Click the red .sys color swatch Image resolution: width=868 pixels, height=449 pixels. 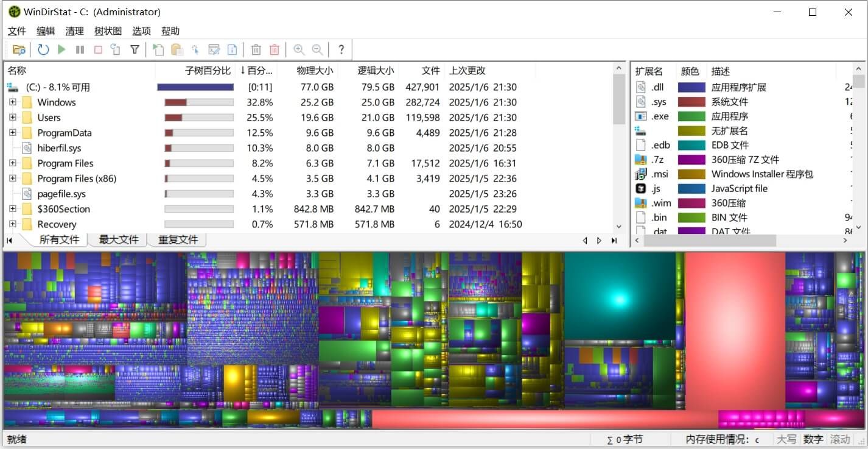691,102
